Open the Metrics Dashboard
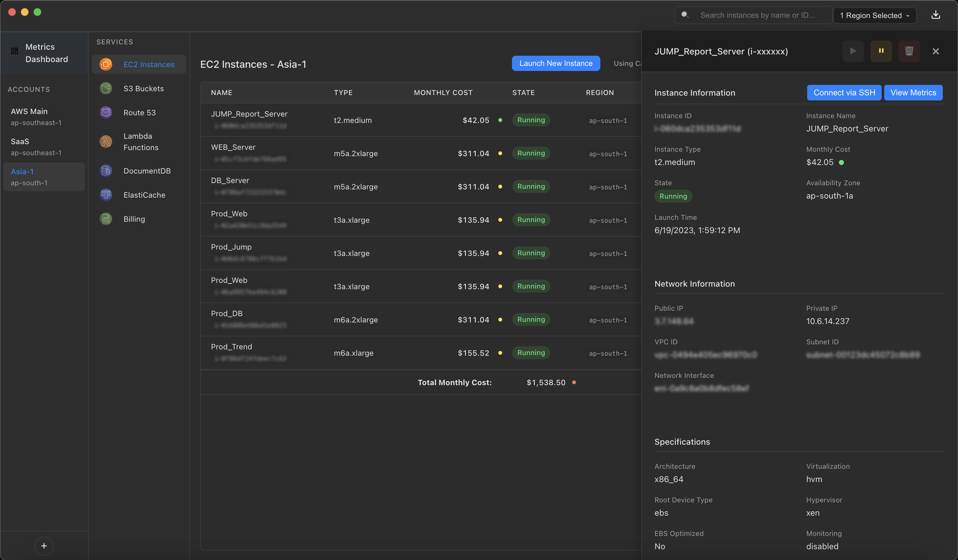This screenshot has width=958, height=560. pos(44,53)
